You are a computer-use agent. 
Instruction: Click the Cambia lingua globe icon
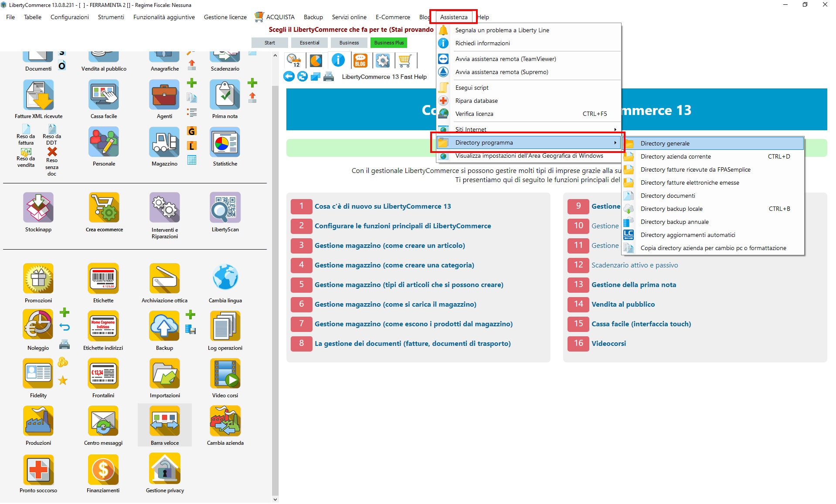tap(225, 278)
